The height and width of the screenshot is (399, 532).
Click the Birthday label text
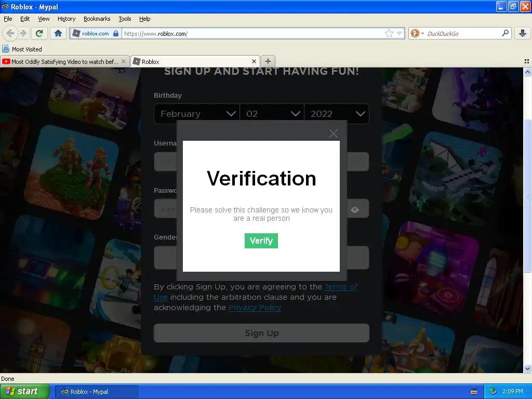168,96
